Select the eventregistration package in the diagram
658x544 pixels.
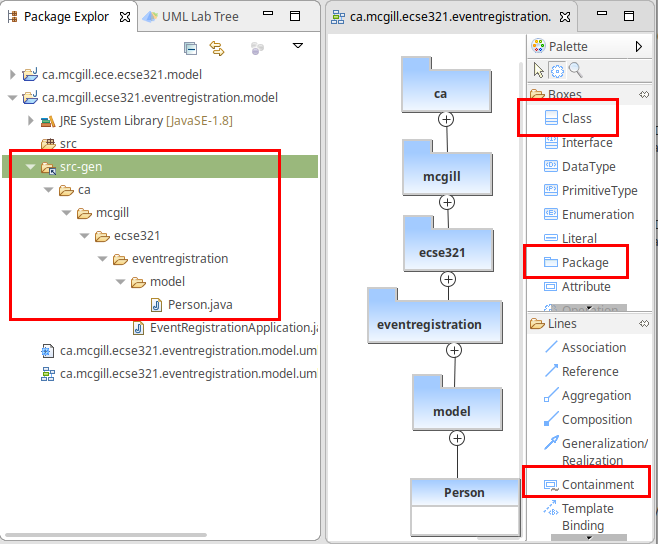(x=435, y=316)
